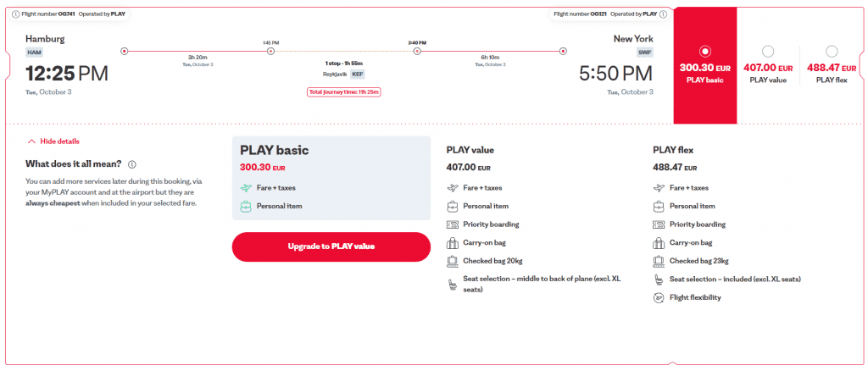This screenshot has width=868, height=371.
Task: Click the Hide details link text
Action: coord(59,141)
